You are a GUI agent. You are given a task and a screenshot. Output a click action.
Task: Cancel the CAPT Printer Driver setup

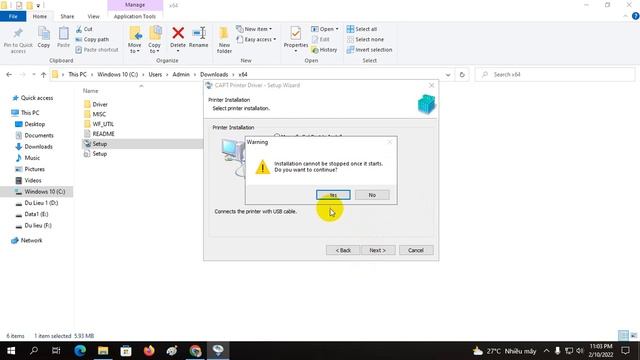click(x=416, y=250)
